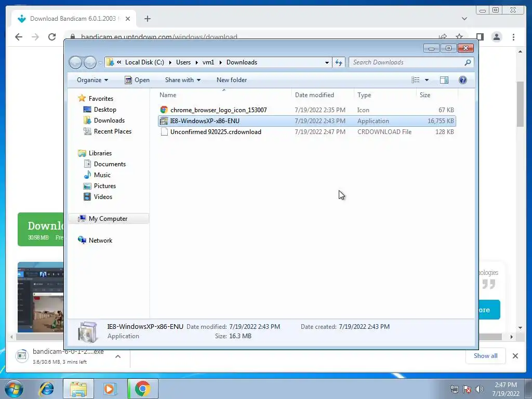Select Network in the navigation pane
This screenshot has height=399, width=532.
point(100,240)
